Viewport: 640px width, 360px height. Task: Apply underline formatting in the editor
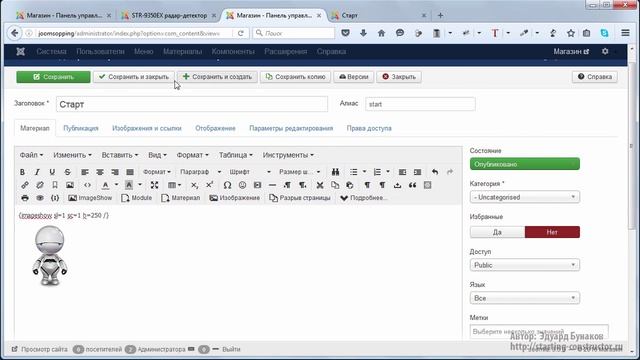tap(52, 172)
